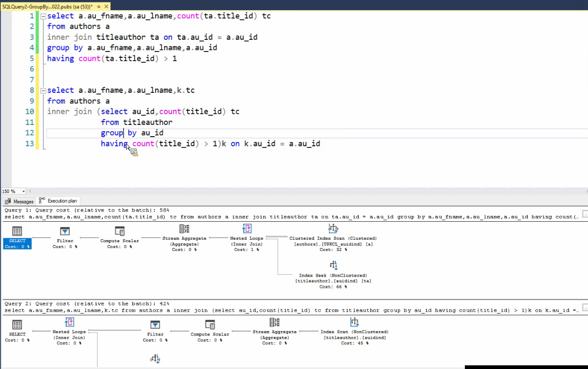The image size is (588, 369).
Task: Click line number 7 in the editor margin
Action: tap(32, 80)
